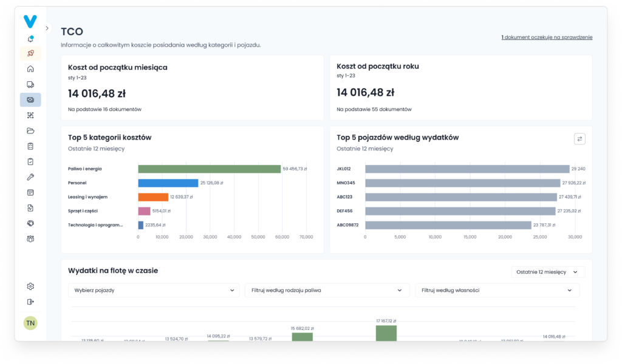Open the Ostatnie 12 miesięcy period selector
622x364 pixels.
coord(549,272)
